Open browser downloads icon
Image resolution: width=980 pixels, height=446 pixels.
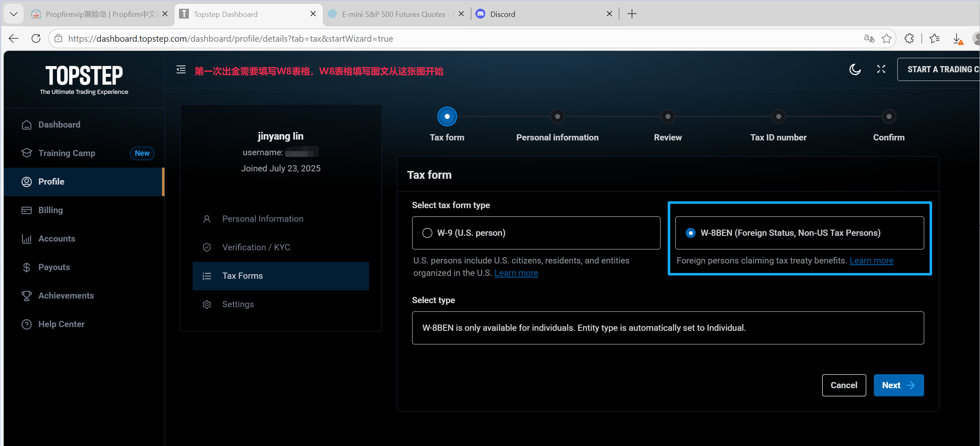(x=958, y=39)
